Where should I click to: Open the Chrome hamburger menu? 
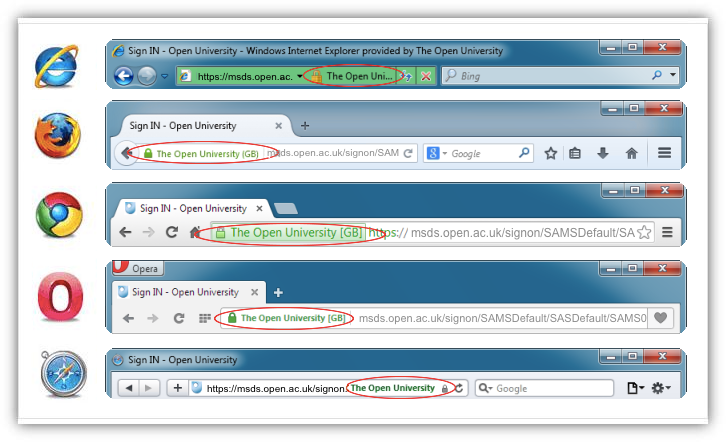click(x=667, y=232)
